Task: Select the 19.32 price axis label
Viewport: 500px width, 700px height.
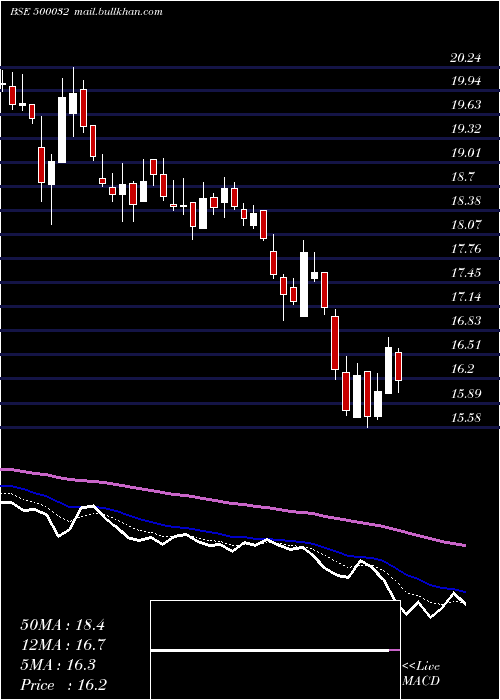Action: click(466, 129)
